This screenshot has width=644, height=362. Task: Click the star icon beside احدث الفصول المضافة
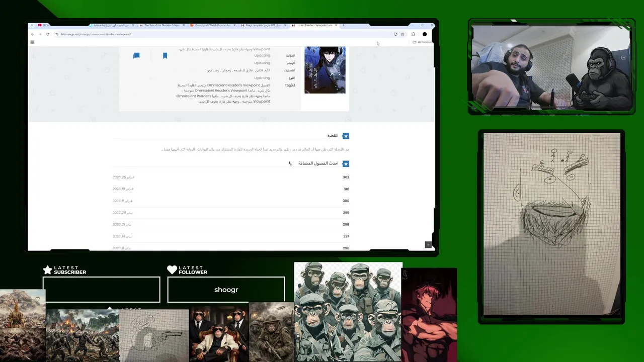(346, 163)
